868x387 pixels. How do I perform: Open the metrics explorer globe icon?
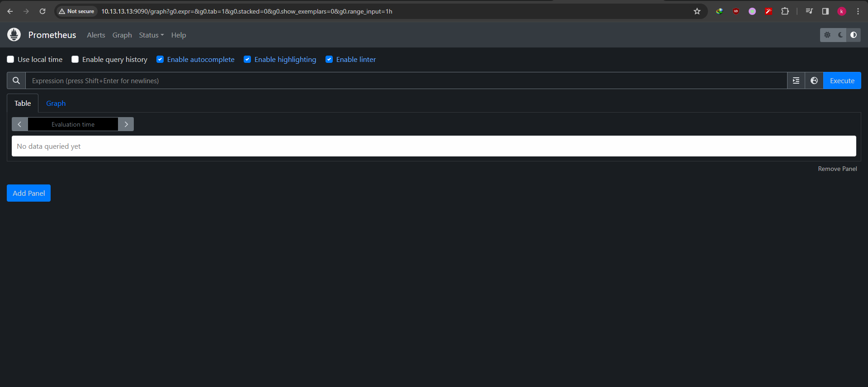(814, 80)
